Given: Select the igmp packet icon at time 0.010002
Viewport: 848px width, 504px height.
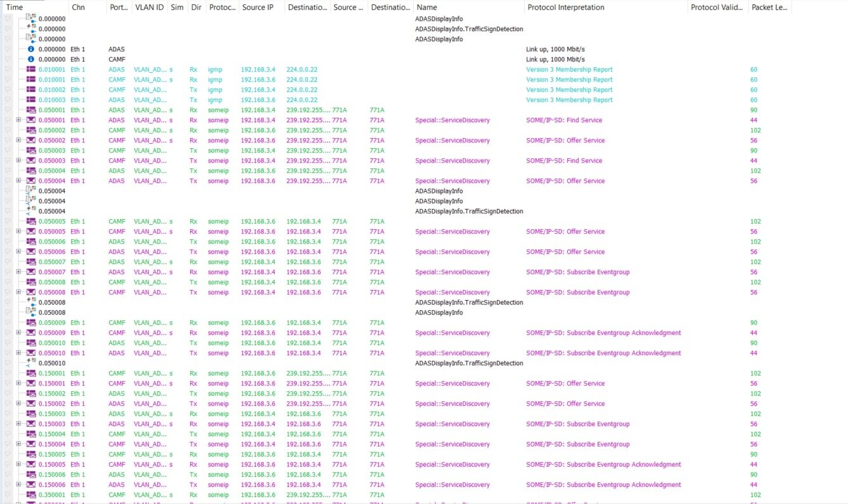Looking at the screenshot, I should [x=31, y=90].
